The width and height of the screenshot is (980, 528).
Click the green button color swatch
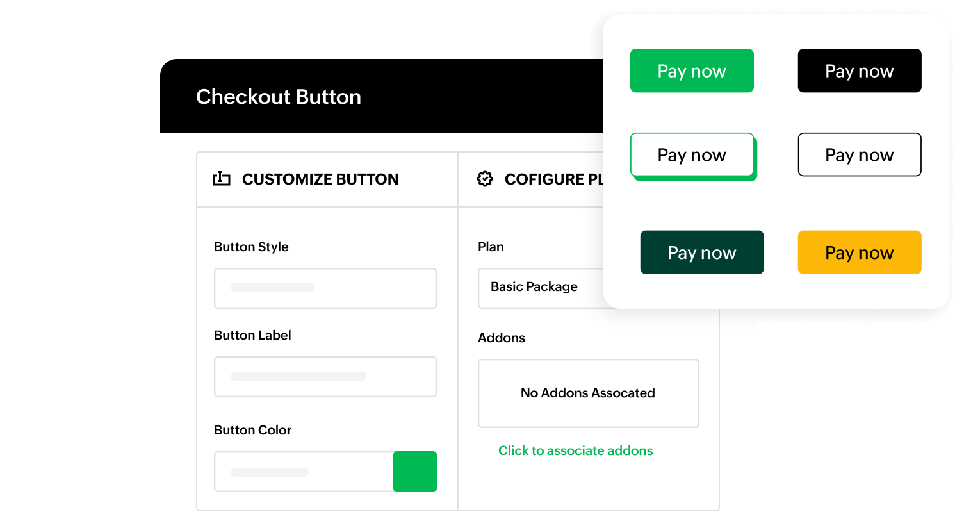pos(415,471)
